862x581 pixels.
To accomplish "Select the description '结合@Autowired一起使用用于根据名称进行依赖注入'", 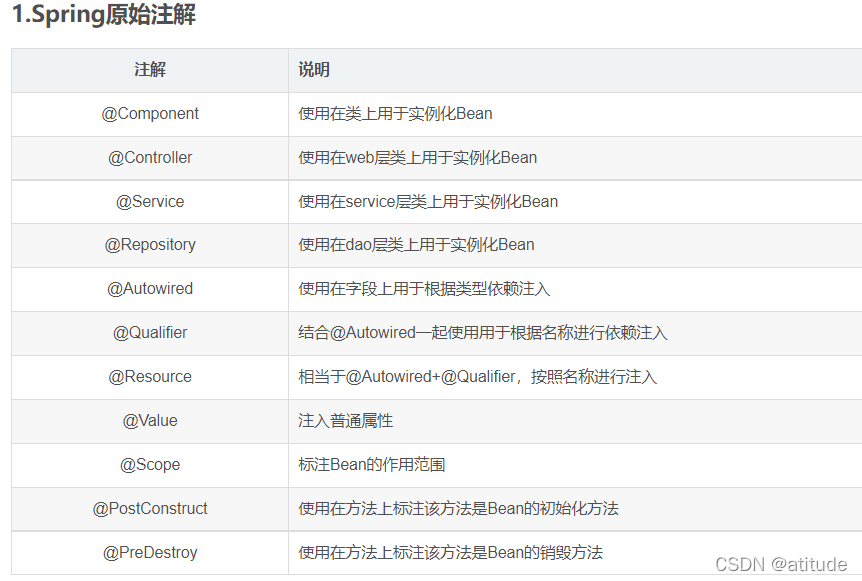I will point(483,333).
